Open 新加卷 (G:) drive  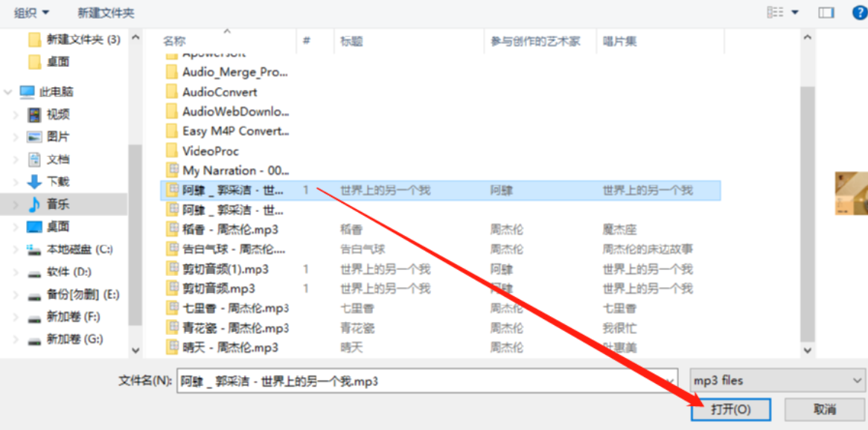65,338
